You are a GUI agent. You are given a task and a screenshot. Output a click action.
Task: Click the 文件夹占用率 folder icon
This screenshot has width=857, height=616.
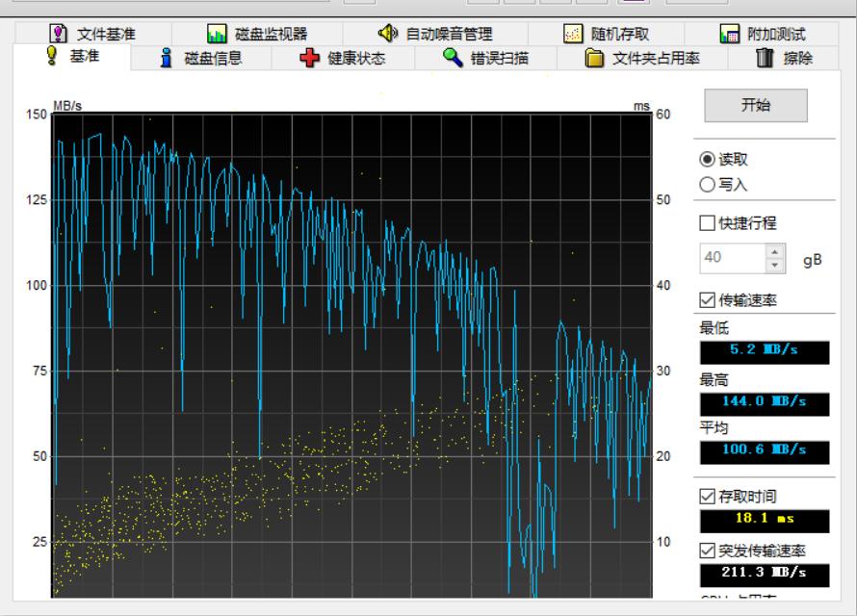tap(595, 59)
